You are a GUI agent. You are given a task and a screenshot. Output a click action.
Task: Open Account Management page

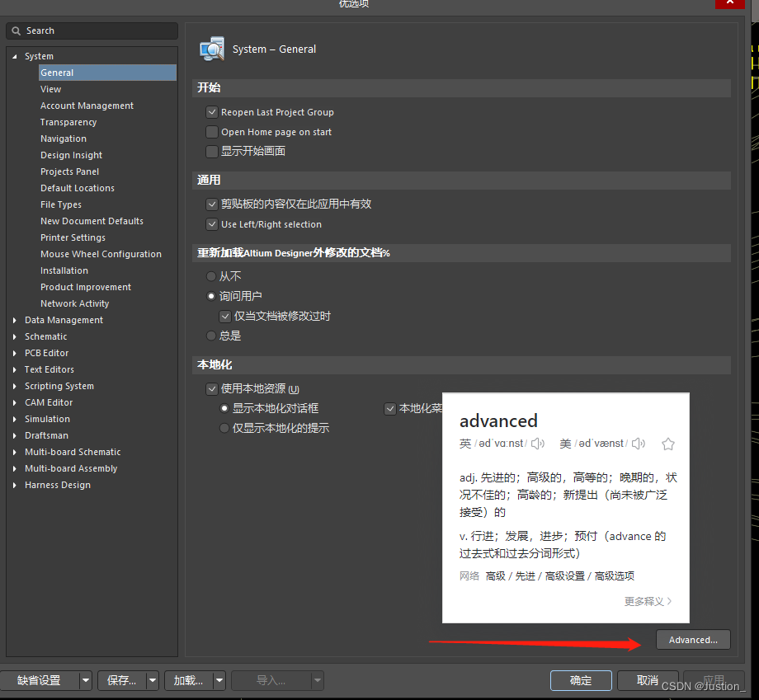tap(87, 106)
